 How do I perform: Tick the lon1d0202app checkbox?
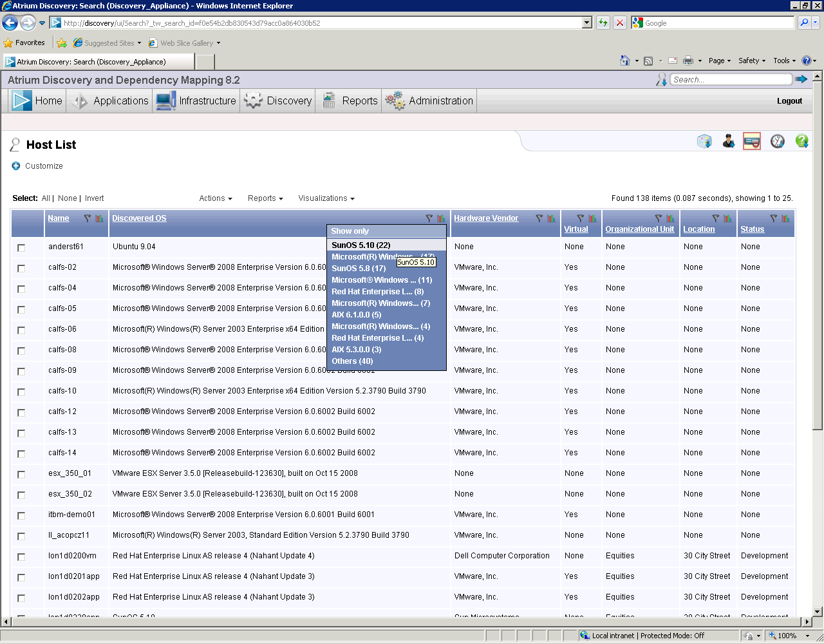(21, 598)
